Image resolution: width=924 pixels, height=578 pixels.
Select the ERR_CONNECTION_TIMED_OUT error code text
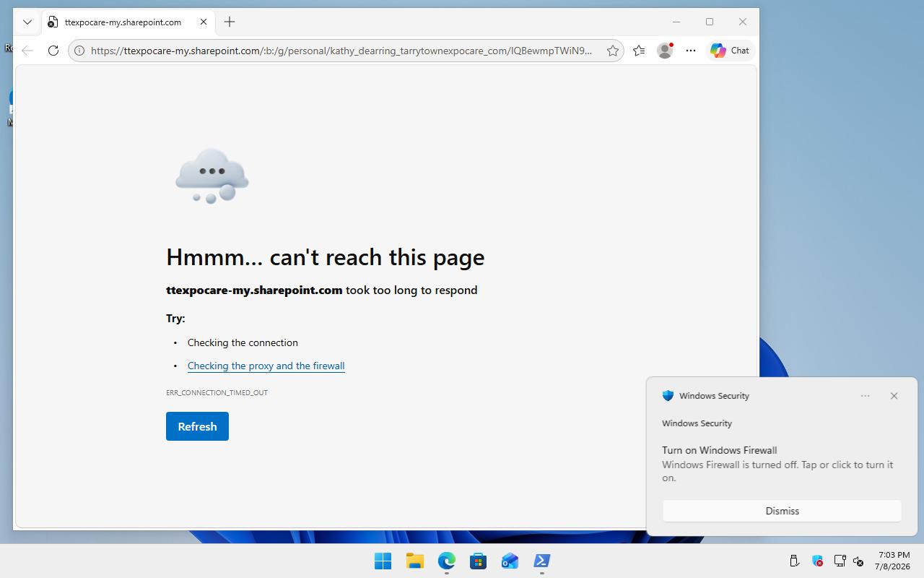click(217, 392)
